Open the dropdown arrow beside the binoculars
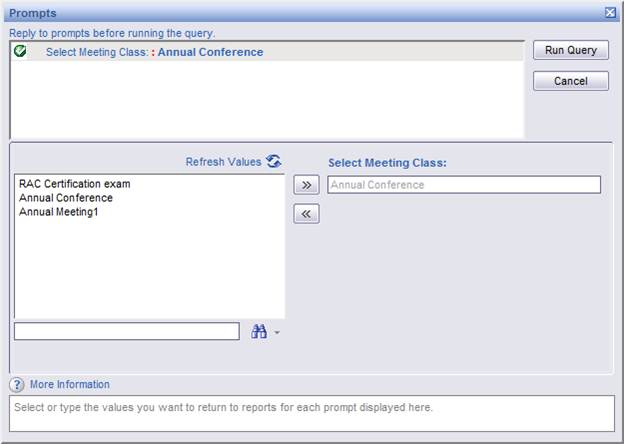Image resolution: width=624 pixels, height=444 pixels. (x=277, y=333)
